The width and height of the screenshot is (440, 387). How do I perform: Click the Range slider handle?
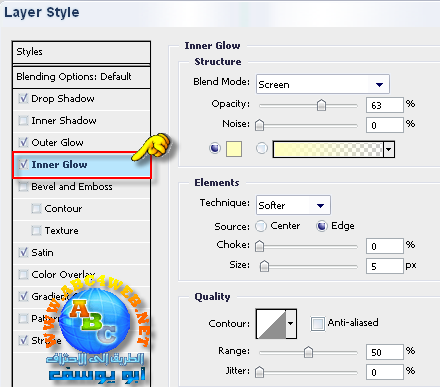(308, 352)
